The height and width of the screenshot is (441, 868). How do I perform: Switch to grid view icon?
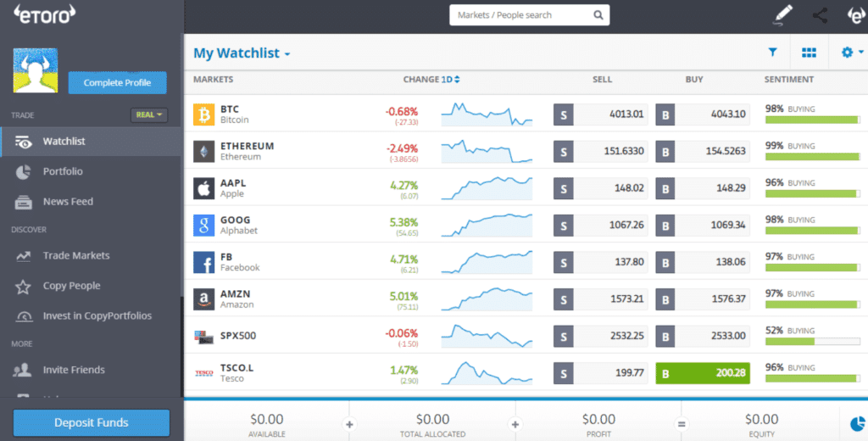809,53
